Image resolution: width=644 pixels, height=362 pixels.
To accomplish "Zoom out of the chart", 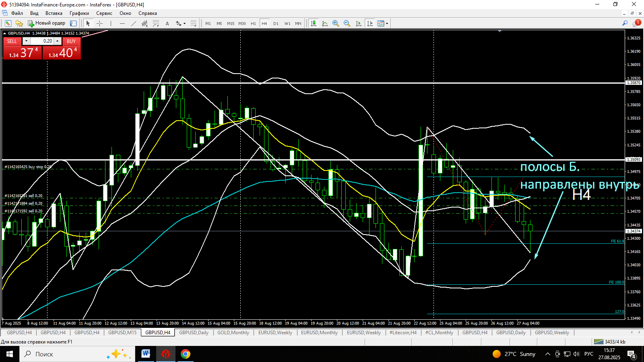I will (347, 23).
